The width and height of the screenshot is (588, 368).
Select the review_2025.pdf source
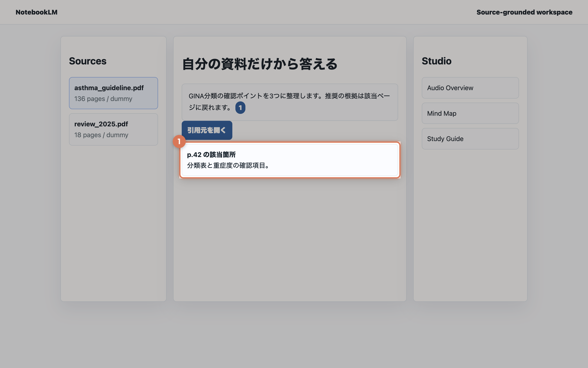[113, 129]
